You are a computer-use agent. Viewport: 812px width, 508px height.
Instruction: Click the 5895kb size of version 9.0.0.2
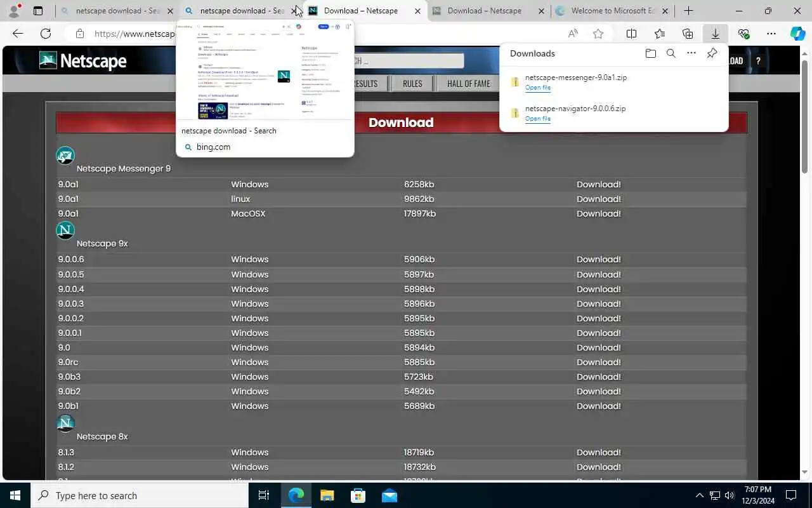pyautogui.click(x=419, y=318)
